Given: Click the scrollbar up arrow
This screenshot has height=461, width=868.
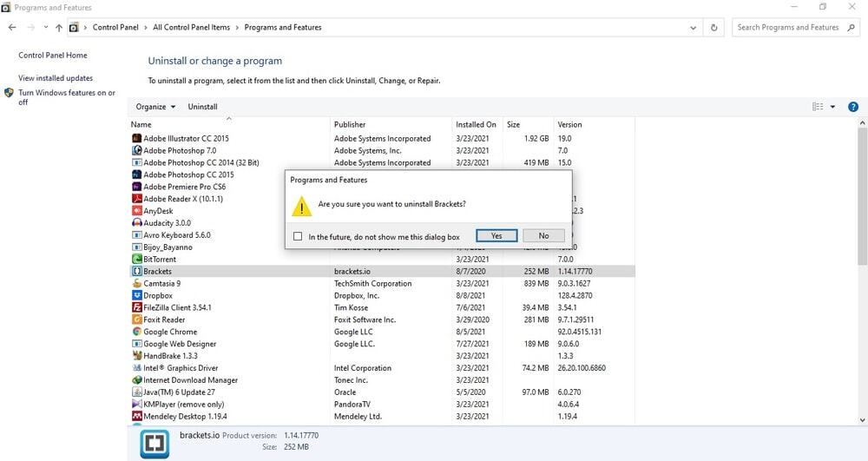Looking at the screenshot, I should [x=863, y=122].
